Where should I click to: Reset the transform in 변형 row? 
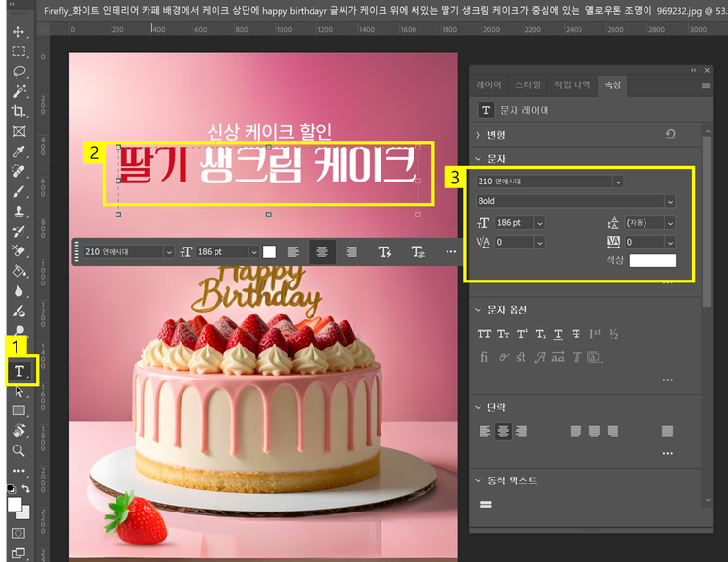click(x=670, y=134)
